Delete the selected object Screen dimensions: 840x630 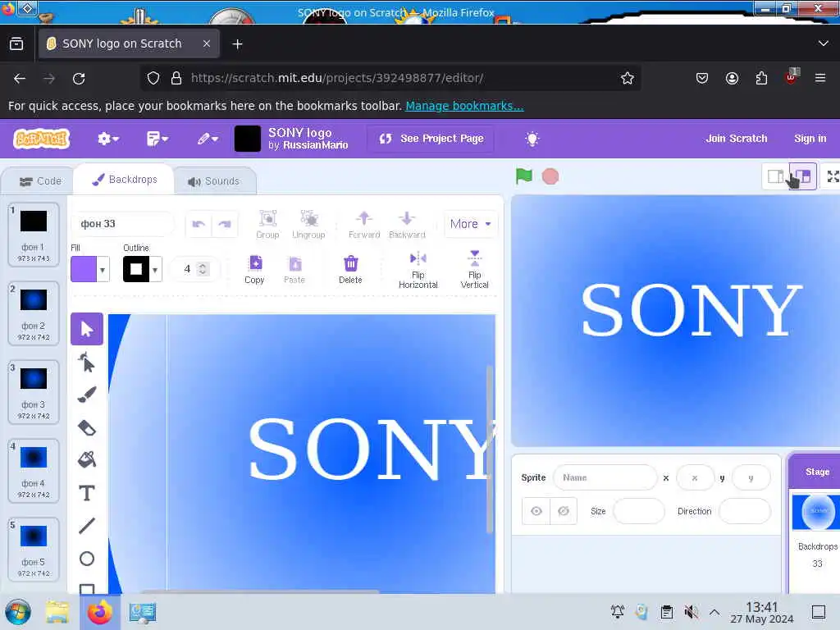[350, 269]
